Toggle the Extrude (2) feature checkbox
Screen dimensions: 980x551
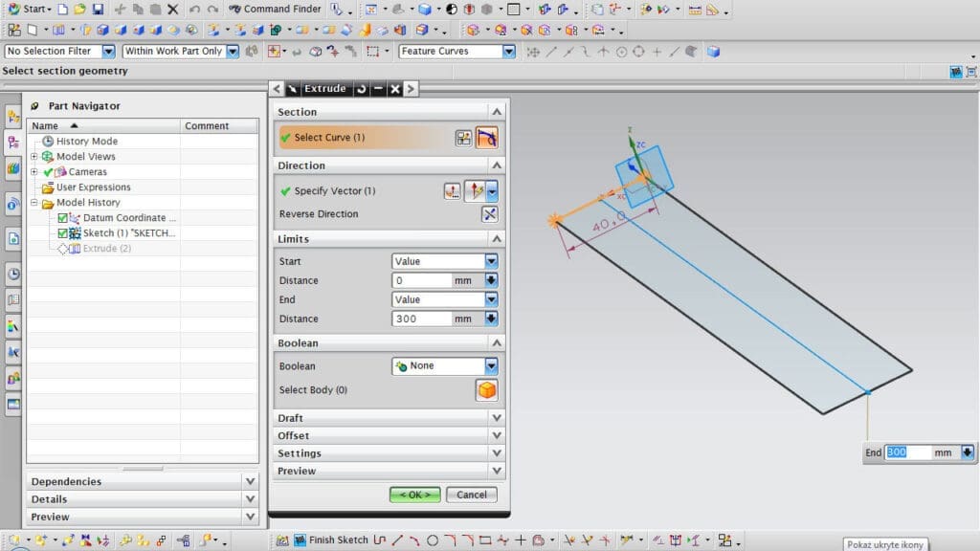[x=63, y=249]
